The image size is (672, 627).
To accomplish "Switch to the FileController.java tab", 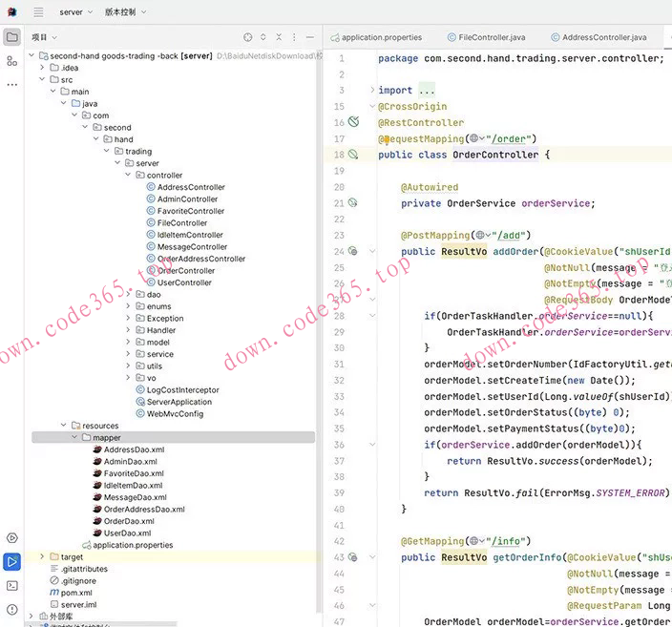I will 486,37.
